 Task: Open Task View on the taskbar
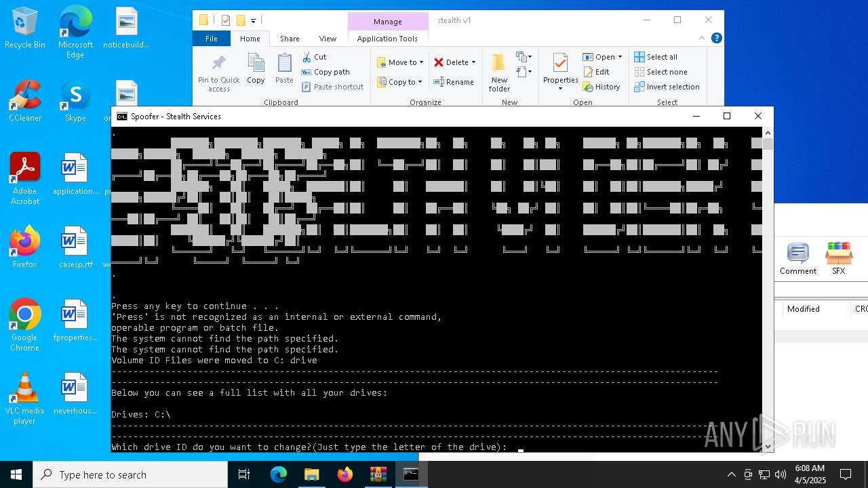point(244,474)
